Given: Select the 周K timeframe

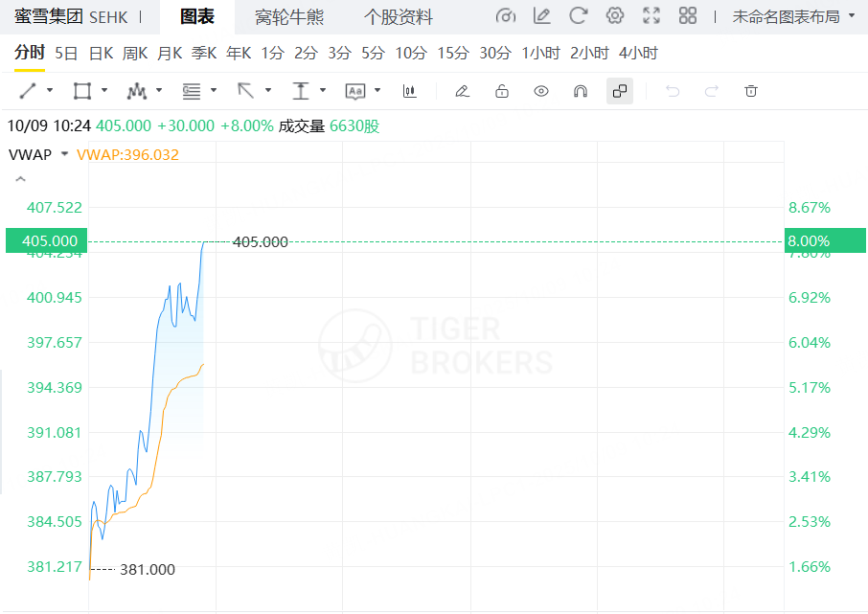Looking at the screenshot, I should point(135,53).
